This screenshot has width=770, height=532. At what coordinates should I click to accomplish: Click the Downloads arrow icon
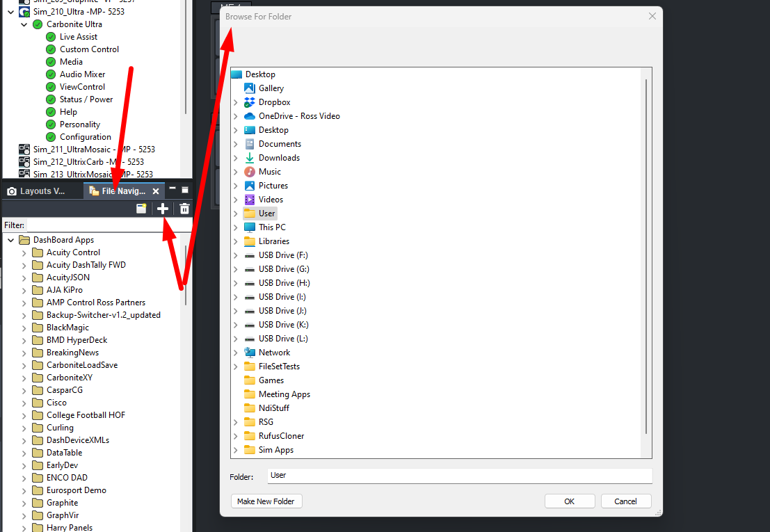[x=250, y=158]
